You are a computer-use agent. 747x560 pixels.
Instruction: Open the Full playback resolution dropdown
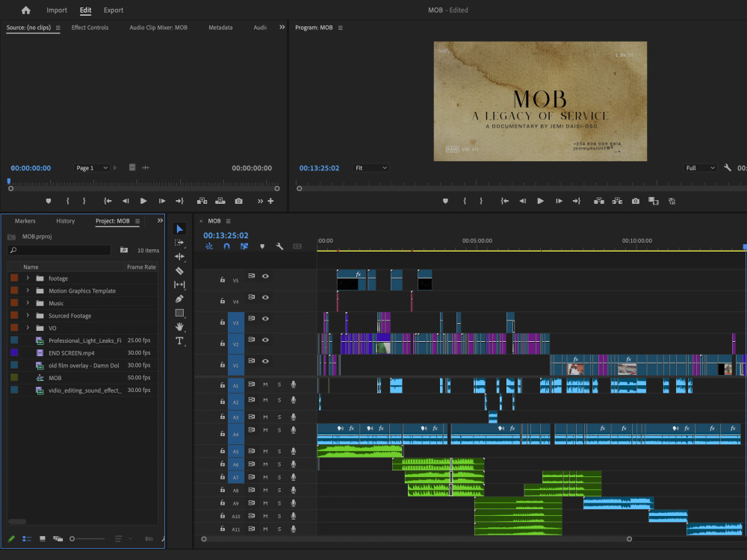click(700, 168)
